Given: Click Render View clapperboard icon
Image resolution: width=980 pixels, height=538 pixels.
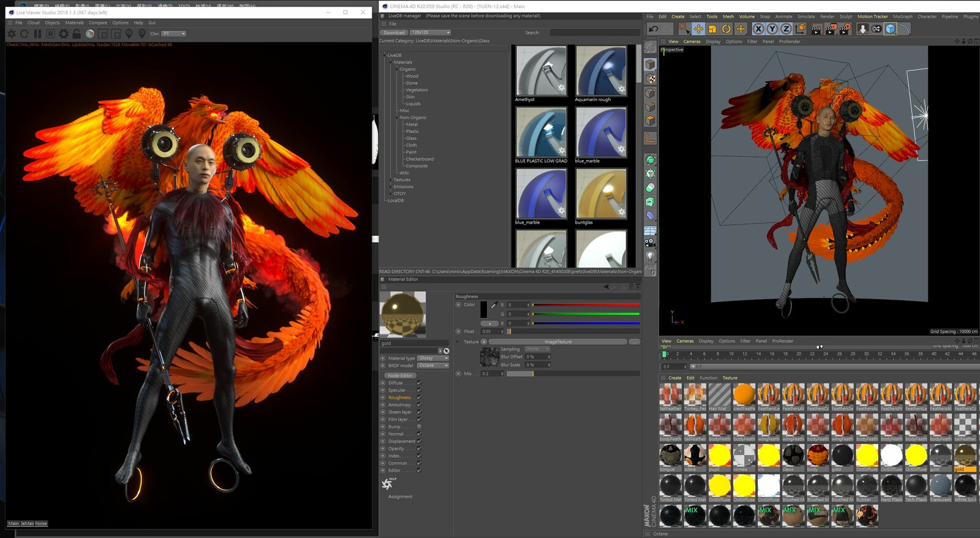Looking at the screenshot, I should pos(816,29).
